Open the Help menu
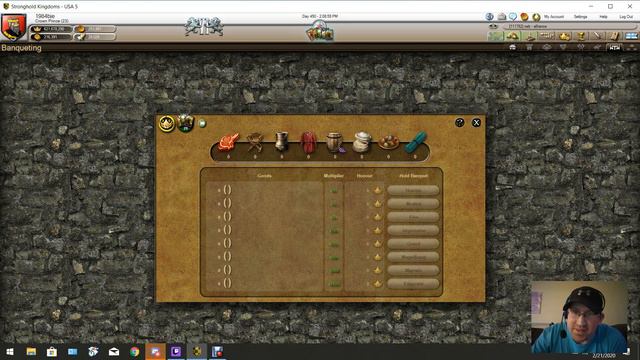Viewport: 640px width, 360px height. (x=603, y=17)
